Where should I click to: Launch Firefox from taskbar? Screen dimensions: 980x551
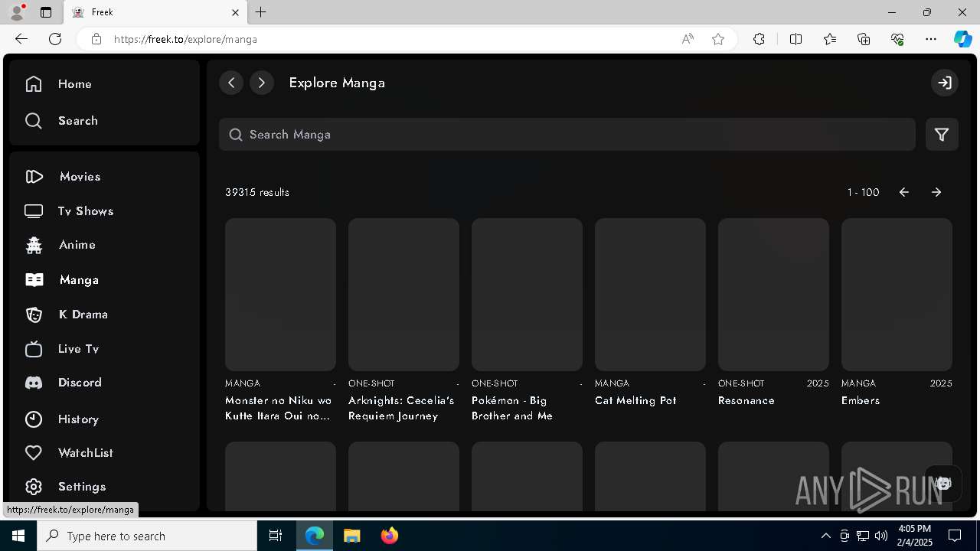(x=390, y=536)
